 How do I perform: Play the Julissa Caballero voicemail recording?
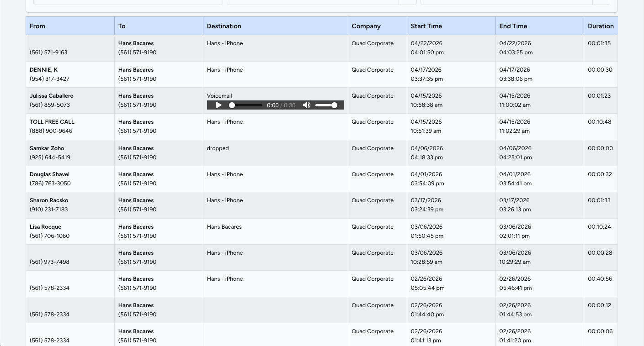coord(218,105)
